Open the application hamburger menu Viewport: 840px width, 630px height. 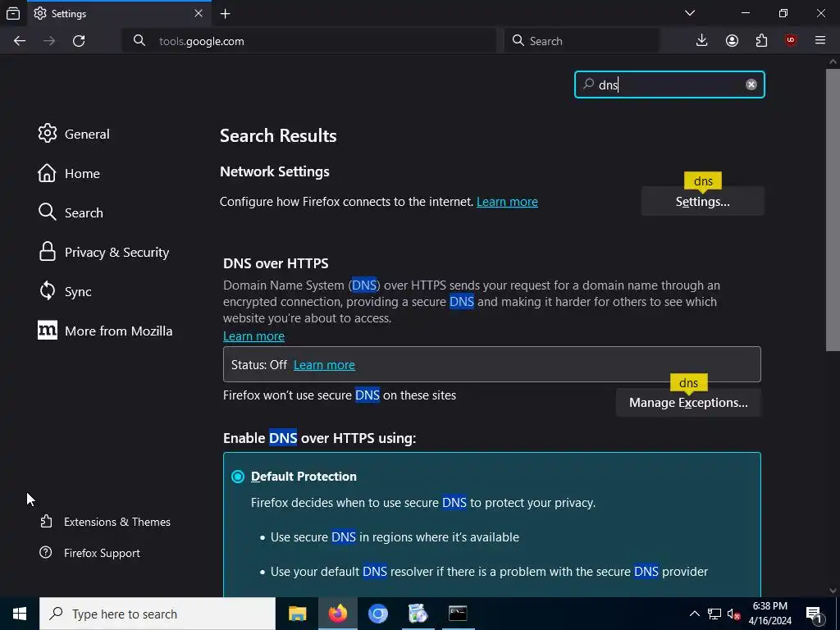(x=820, y=41)
